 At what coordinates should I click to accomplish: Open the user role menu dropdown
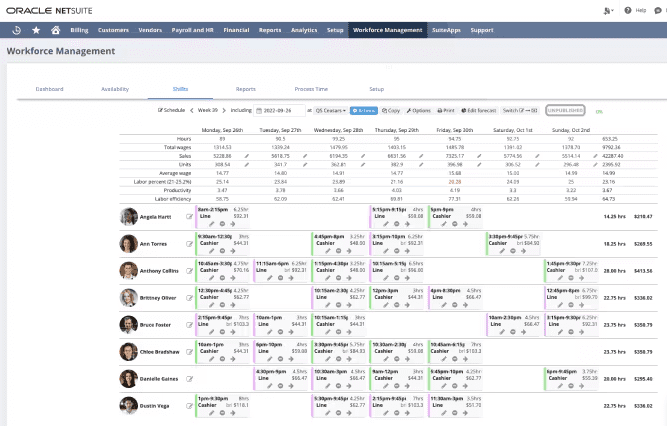click(x=609, y=10)
